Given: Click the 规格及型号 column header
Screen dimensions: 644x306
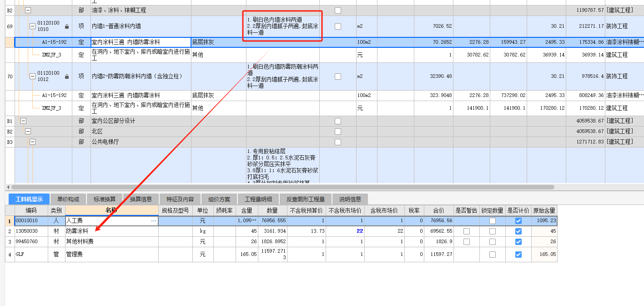Looking at the screenshot, I should coord(176,210).
